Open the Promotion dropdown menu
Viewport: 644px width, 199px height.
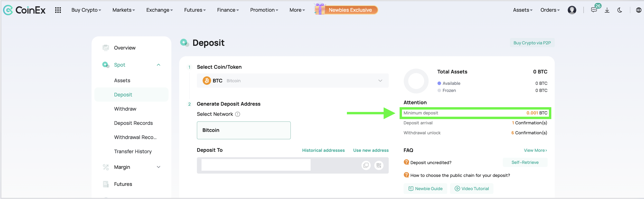264,10
